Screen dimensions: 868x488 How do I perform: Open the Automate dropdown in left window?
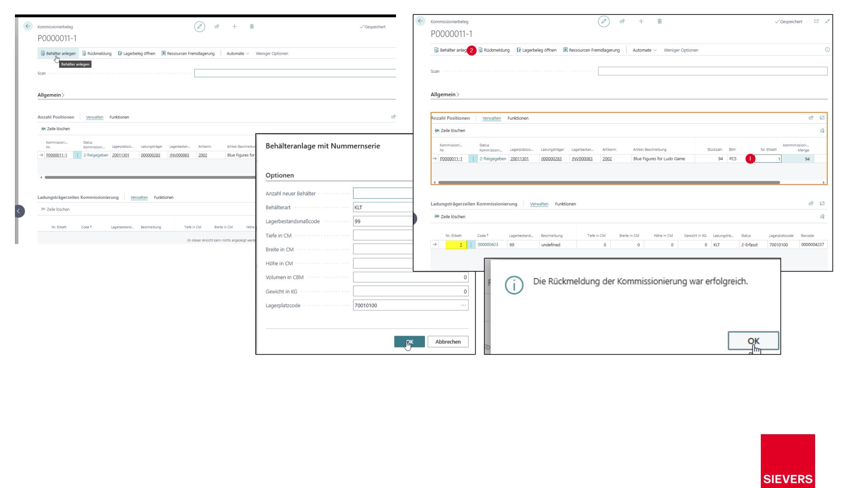point(238,53)
